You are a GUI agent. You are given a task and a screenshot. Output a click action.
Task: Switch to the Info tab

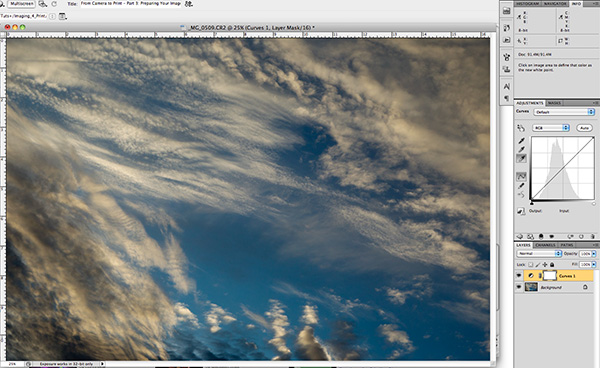coord(576,3)
